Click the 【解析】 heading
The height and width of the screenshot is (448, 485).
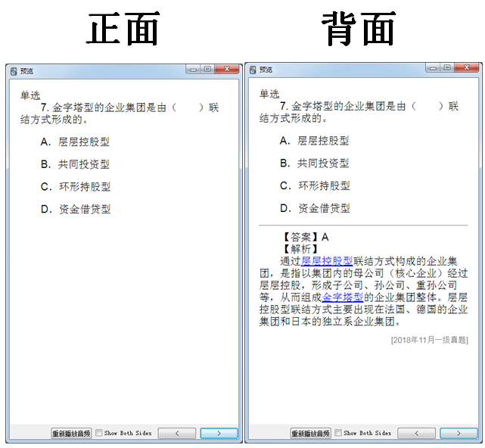pos(300,249)
